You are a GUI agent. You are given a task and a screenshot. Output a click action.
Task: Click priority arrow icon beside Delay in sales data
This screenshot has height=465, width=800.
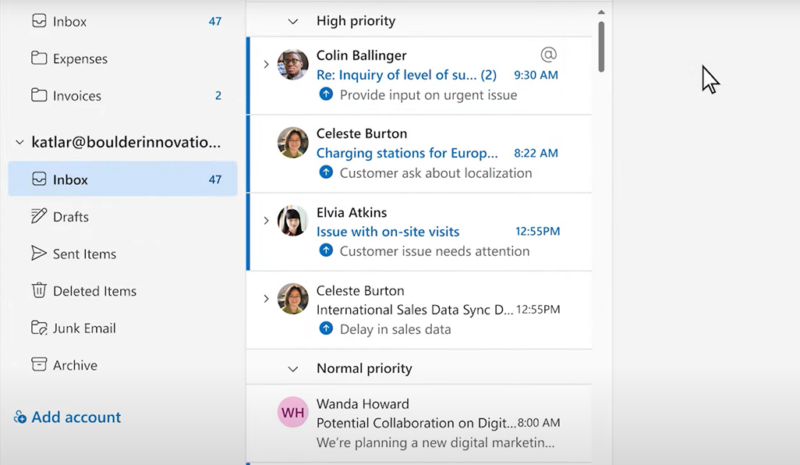point(326,329)
